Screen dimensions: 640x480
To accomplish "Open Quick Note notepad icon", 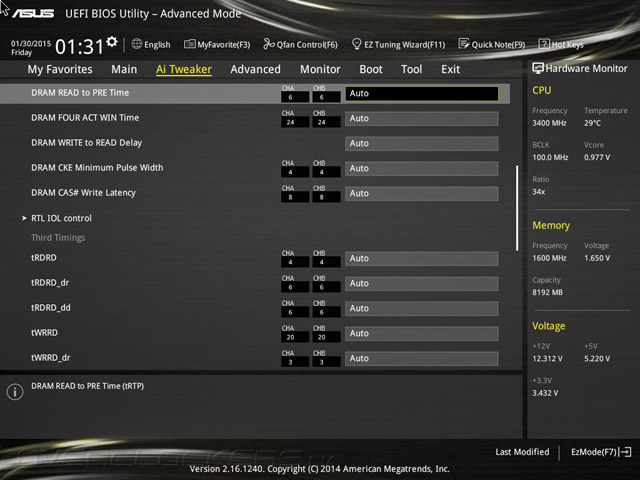I will point(464,44).
